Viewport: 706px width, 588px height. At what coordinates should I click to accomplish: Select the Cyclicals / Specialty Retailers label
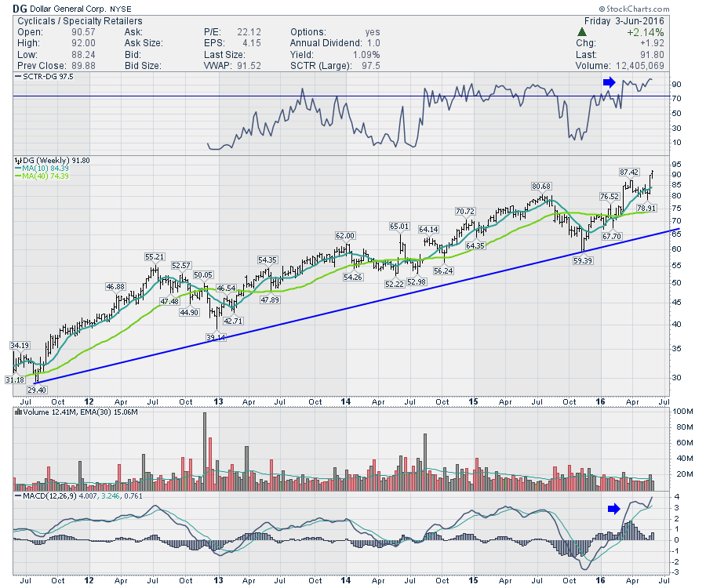click(x=80, y=21)
